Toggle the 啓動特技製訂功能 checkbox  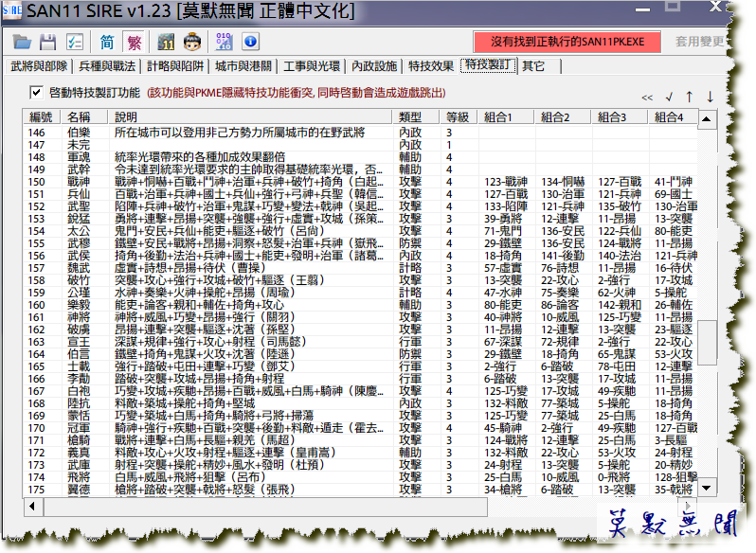[x=36, y=93]
